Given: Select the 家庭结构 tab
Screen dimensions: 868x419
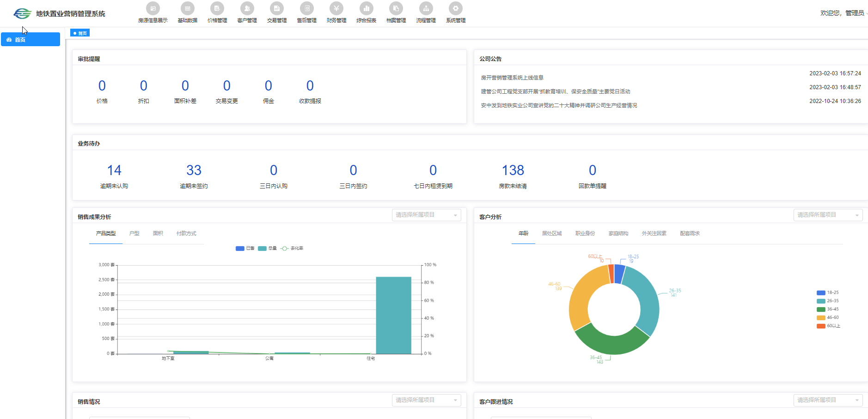Looking at the screenshot, I should pos(618,233).
